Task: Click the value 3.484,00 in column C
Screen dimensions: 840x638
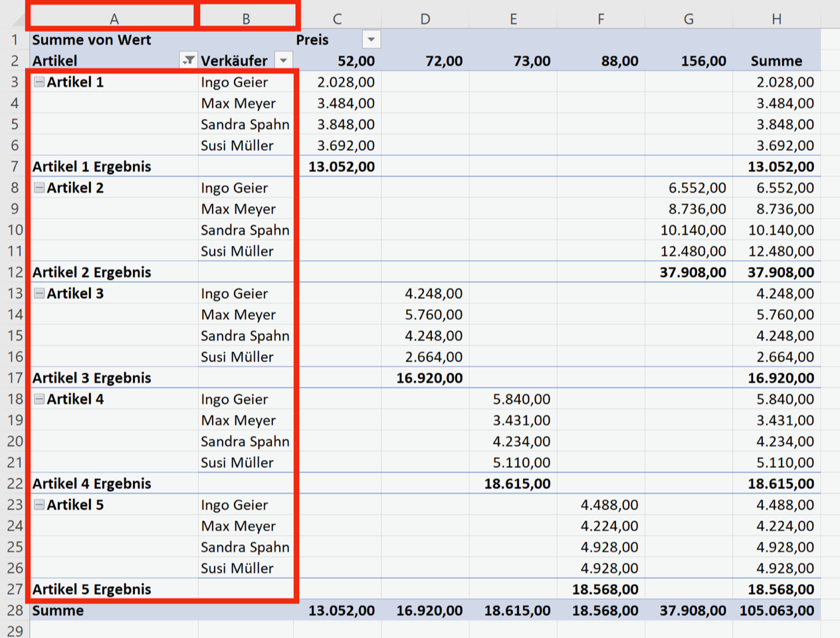Action: [x=337, y=103]
